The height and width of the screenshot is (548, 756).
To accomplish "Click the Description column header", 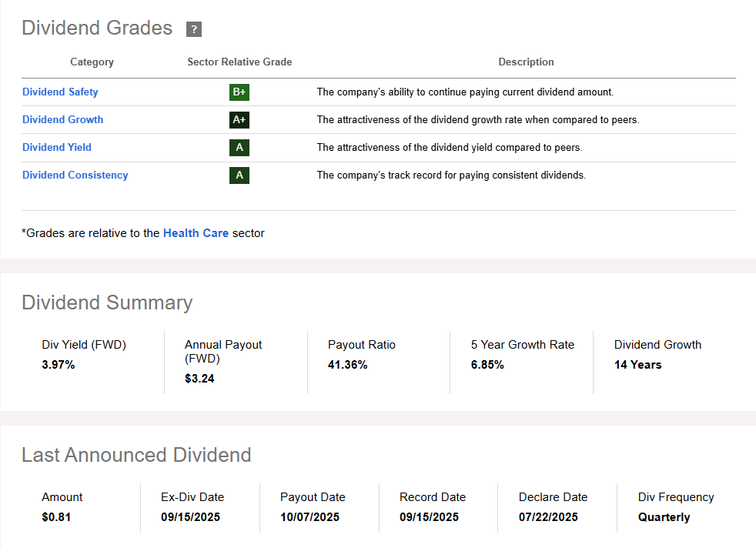I will [526, 62].
